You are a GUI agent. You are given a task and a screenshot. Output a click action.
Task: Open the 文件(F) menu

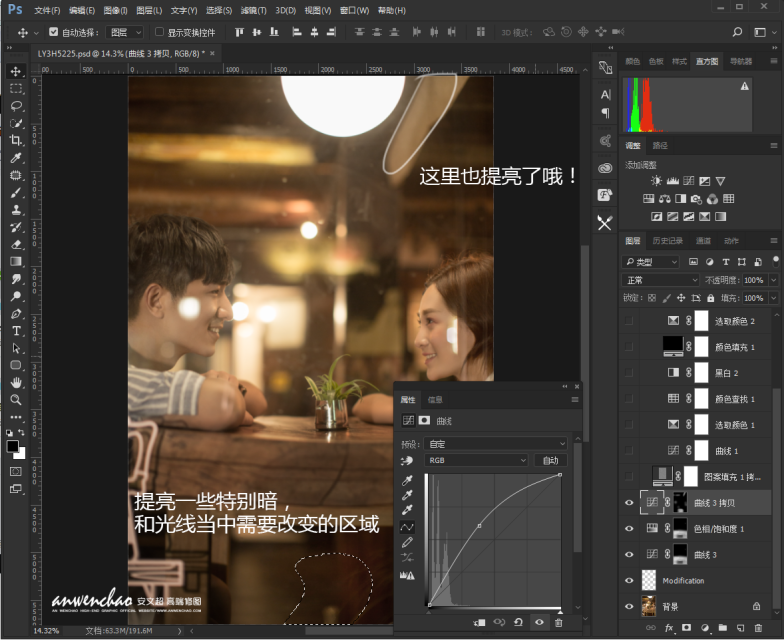point(47,10)
